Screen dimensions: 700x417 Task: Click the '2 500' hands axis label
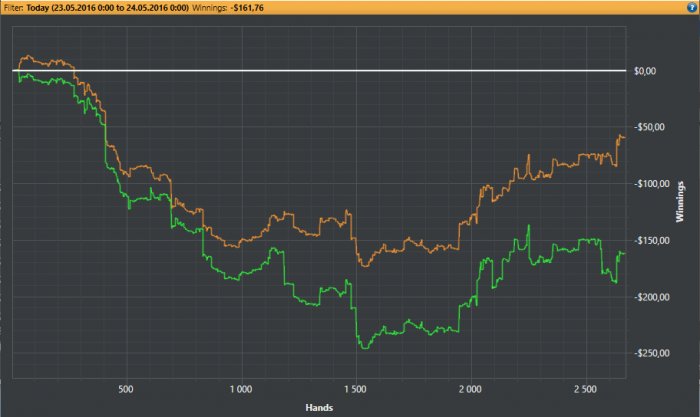[x=585, y=389]
